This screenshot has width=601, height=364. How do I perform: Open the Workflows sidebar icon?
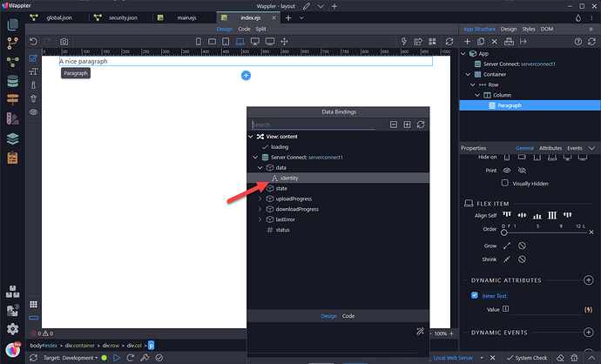click(x=13, y=62)
